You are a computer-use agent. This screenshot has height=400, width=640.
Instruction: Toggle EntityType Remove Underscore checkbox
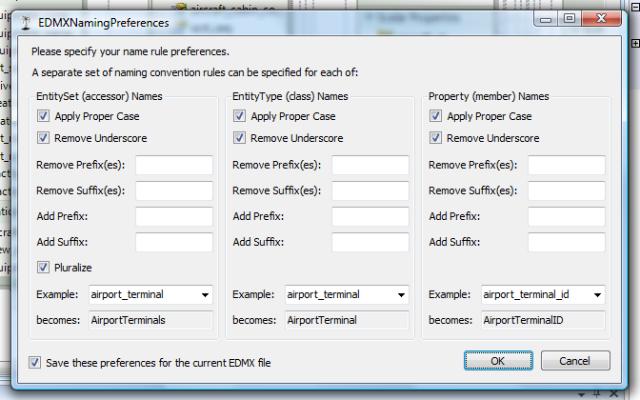[x=239, y=138]
